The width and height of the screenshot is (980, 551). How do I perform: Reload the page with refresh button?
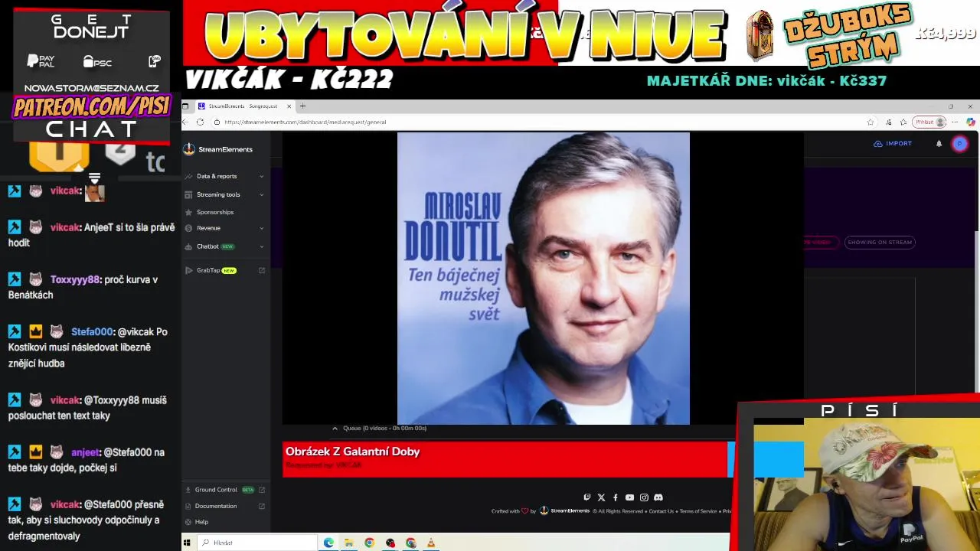click(x=201, y=122)
